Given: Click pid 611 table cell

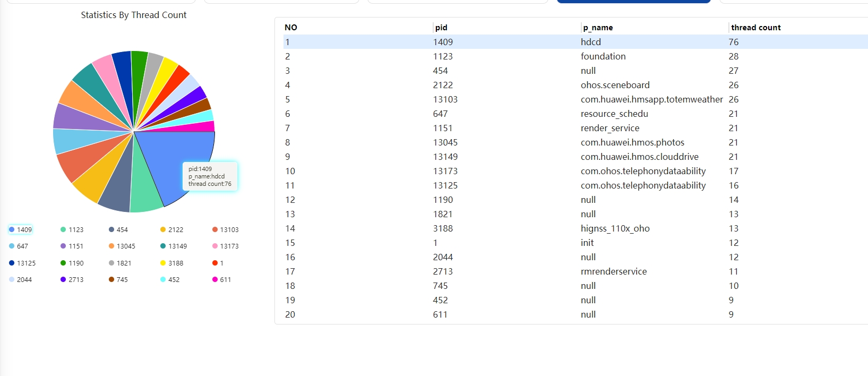Looking at the screenshot, I should tap(440, 314).
